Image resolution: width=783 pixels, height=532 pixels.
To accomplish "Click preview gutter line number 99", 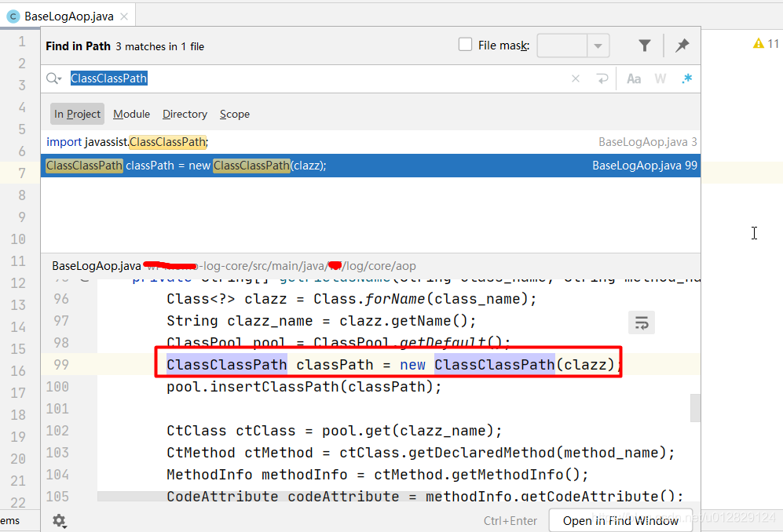I will (x=61, y=365).
